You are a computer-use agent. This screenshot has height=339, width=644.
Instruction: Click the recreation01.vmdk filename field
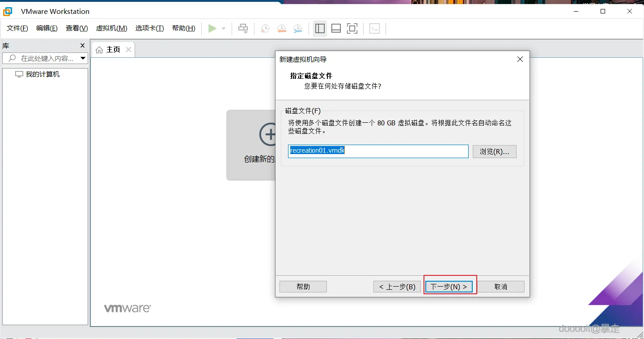378,151
